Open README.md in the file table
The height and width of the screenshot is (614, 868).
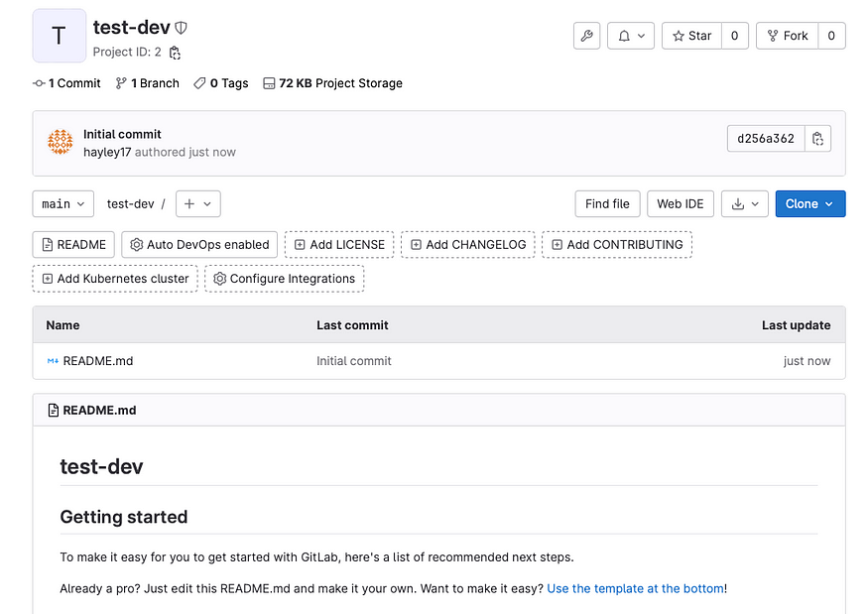[x=98, y=361]
